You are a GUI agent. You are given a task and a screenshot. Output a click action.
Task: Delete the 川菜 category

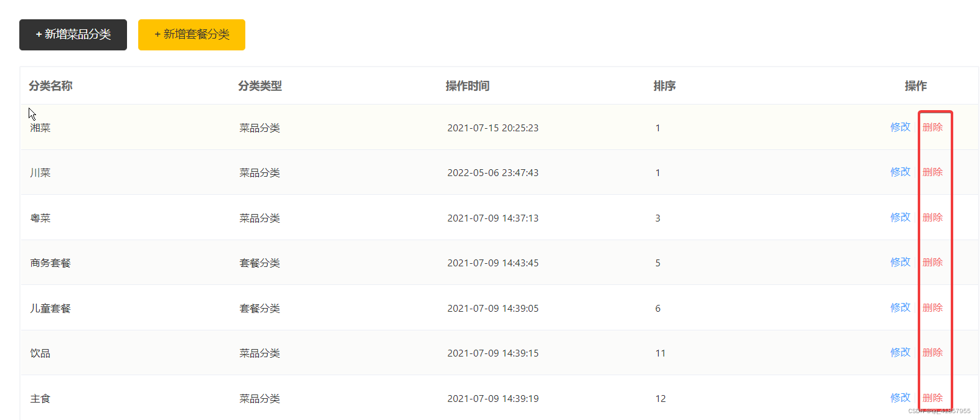click(x=932, y=172)
